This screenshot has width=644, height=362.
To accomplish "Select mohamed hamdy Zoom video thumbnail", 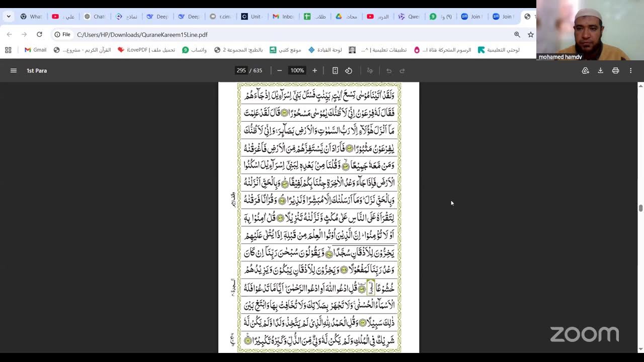I will click(x=590, y=30).
